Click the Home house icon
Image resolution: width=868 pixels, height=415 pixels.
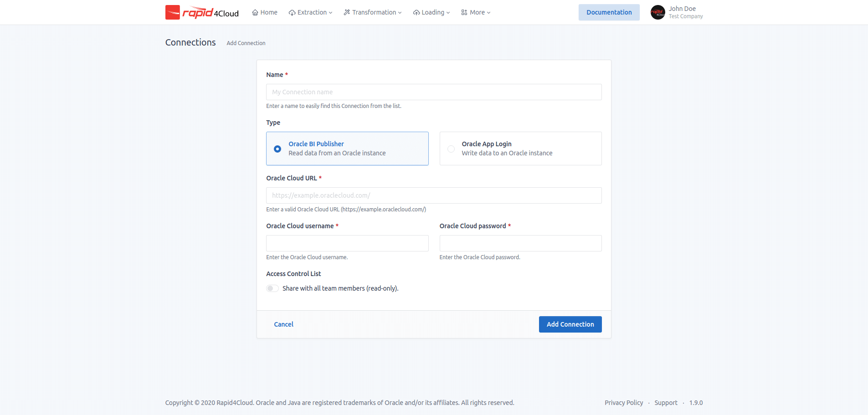coord(255,13)
